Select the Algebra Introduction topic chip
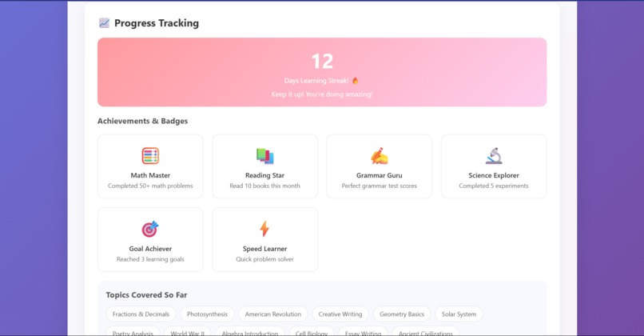 [250, 332]
